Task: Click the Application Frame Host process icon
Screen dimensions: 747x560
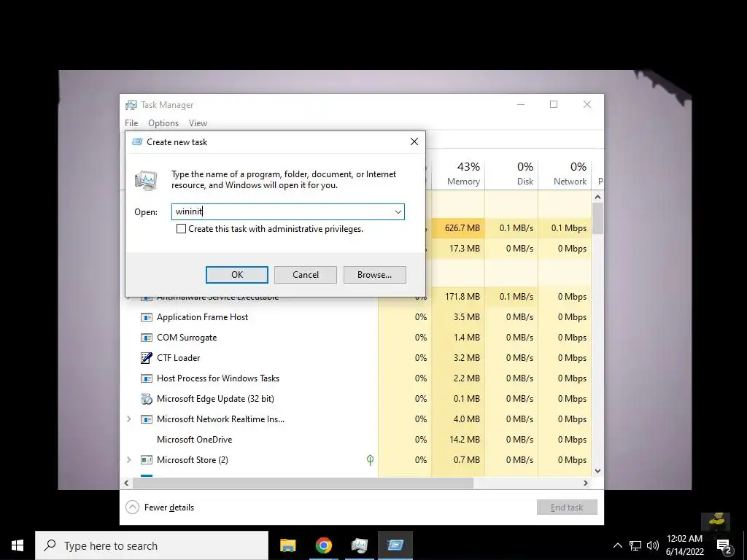Action: click(146, 317)
